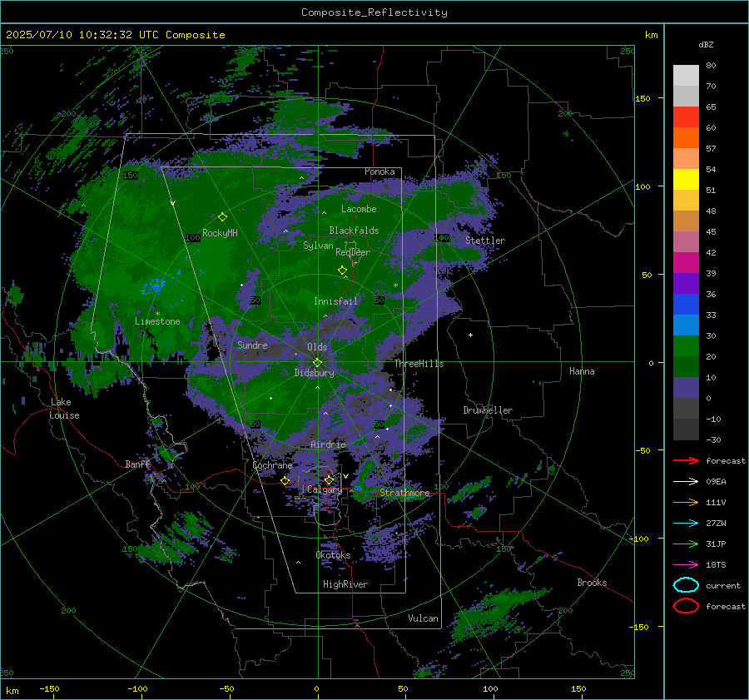Click the yellow radar center marker above Didsbury

click(x=317, y=363)
